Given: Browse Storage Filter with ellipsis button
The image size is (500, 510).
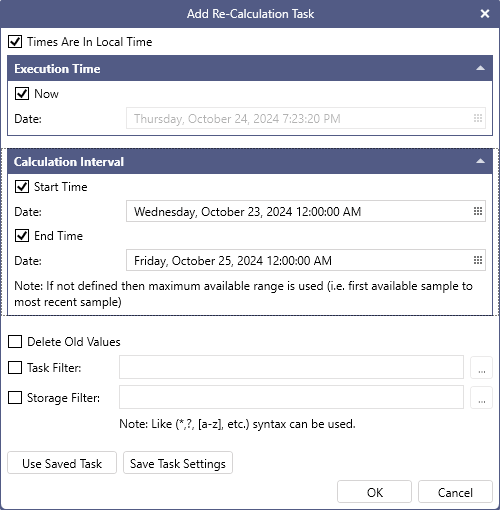Looking at the screenshot, I should pyautogui.click(x=481, y=397).
